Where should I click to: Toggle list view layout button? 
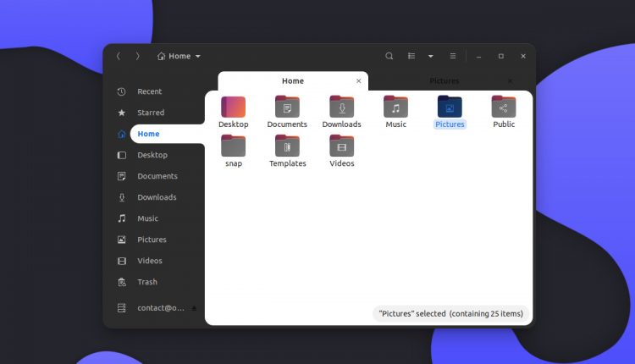(x=411, y=56)
